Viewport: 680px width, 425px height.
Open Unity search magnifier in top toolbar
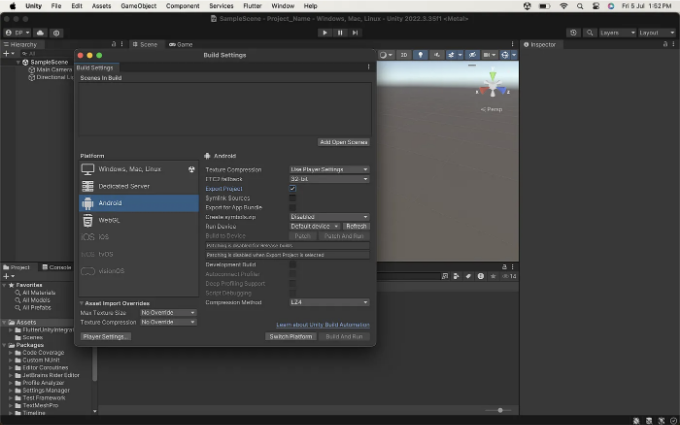pos(589,33)
